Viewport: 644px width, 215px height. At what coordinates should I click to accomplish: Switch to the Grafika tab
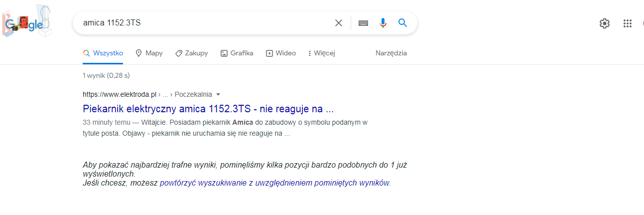pos(237,53)
